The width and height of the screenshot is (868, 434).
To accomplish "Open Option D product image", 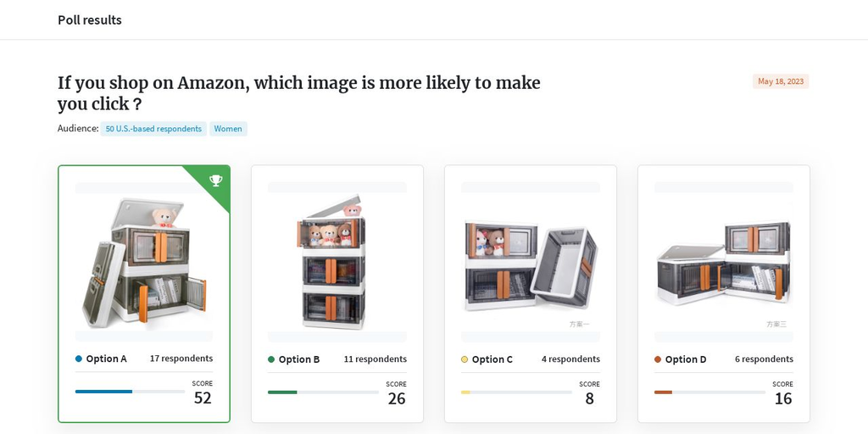I will click(723, 264).
